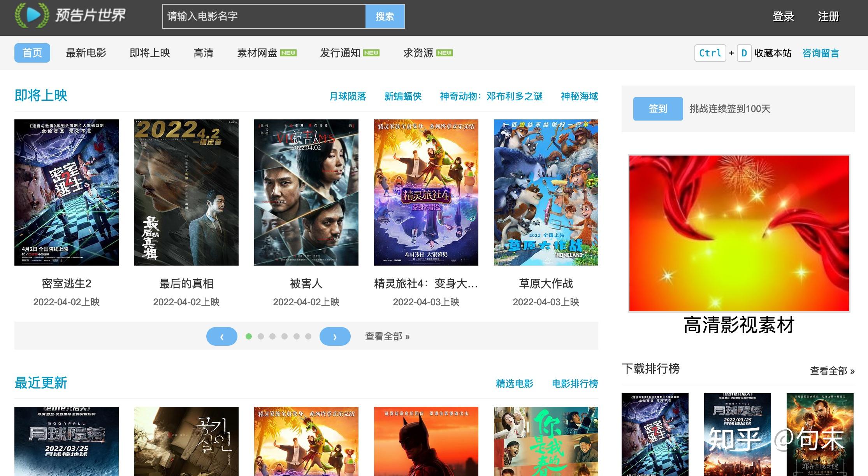Viewport: 868px width, 476px height.
Task: Select the fifth carousel dot
Action: [297, 336]
